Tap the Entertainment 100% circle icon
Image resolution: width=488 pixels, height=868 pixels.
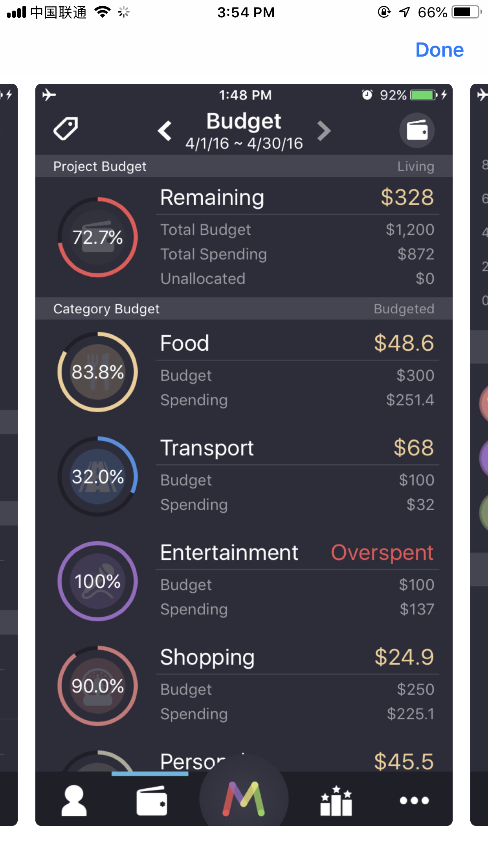[x=97, y=581]
